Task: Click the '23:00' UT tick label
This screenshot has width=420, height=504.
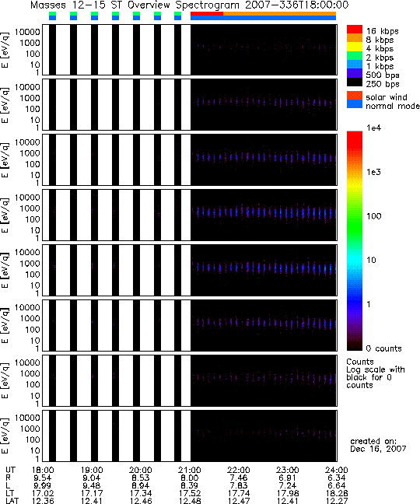Action: tap(288, 471)
